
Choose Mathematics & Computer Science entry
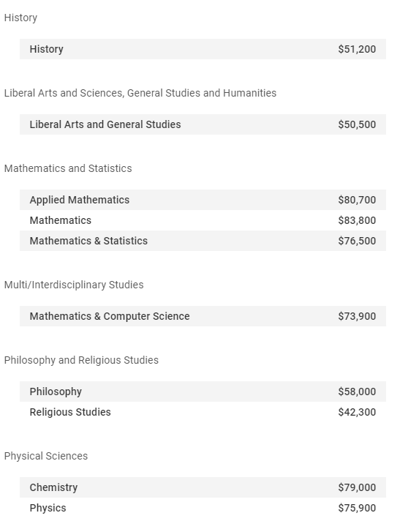point(203,316)
